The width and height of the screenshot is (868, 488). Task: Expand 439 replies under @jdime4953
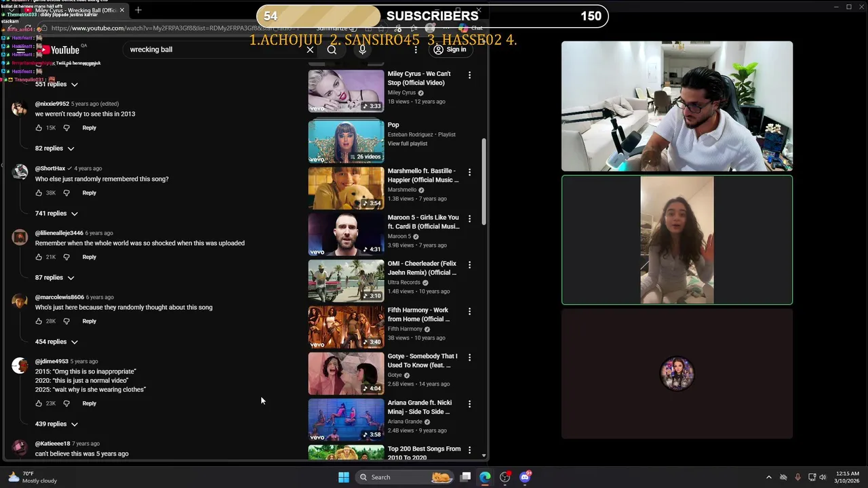56,424
